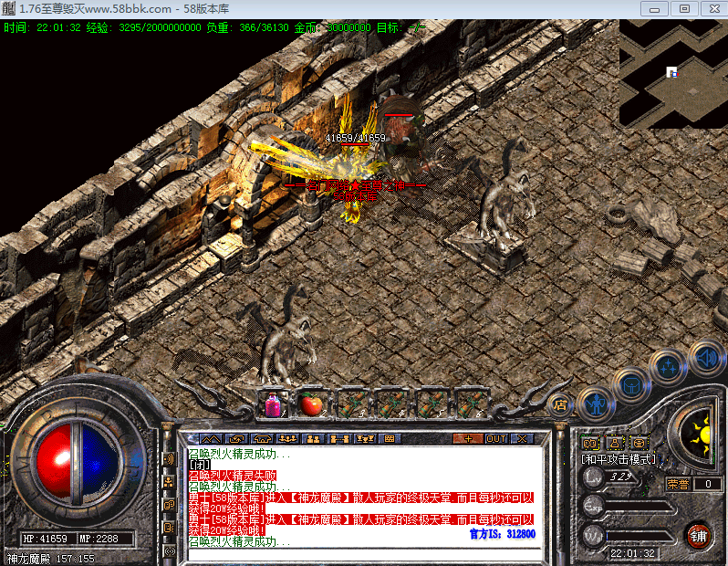Click the 金币: 30000000 gold status text

tap(332, 27)
